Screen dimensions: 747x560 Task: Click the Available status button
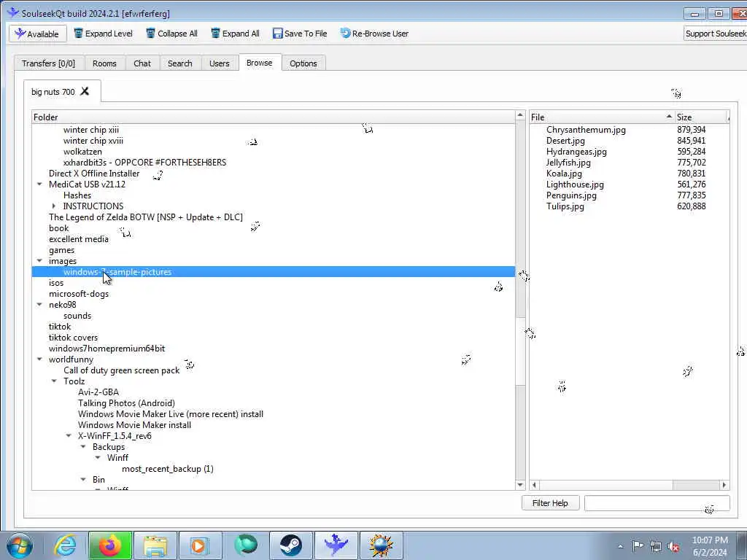38,34
